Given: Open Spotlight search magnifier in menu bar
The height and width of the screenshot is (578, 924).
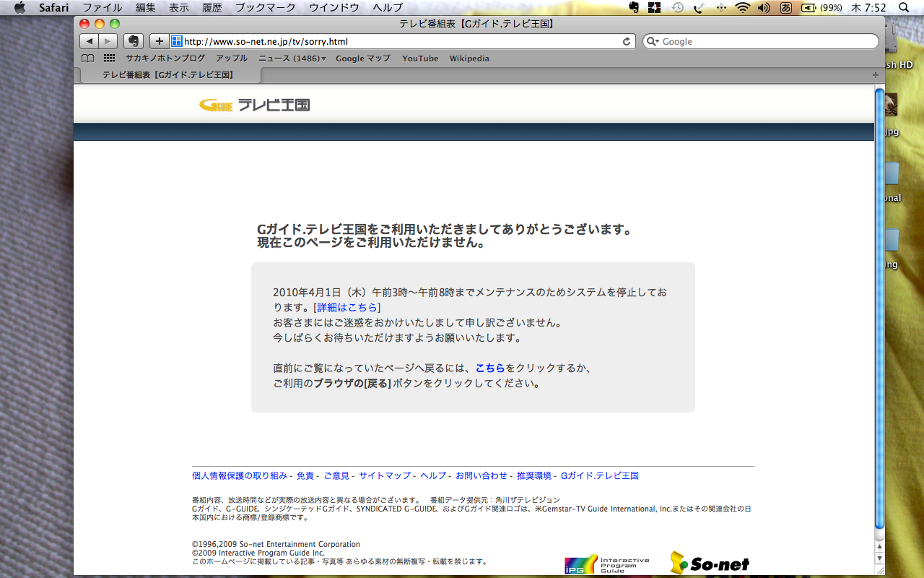Looking at the screenshot, I should 904,8.
